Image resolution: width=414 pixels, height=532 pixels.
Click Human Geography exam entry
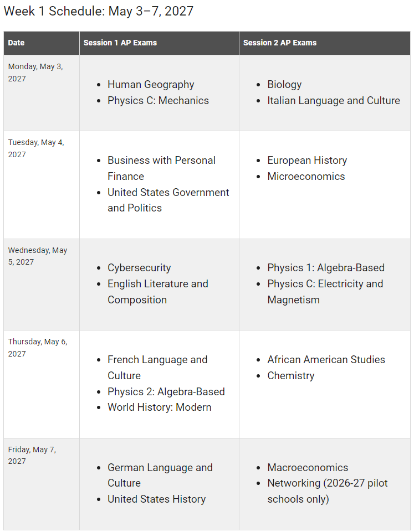click(151, 85)
